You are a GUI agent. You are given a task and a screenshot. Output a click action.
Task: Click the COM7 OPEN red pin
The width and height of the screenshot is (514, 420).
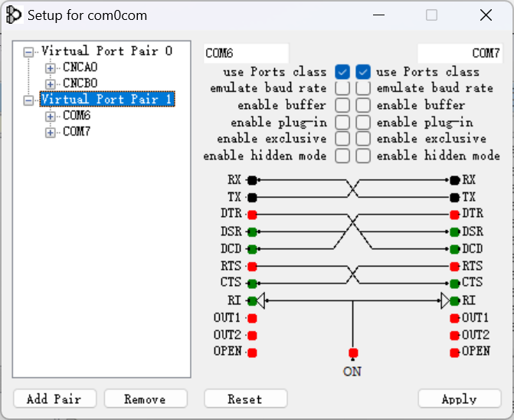pyautogui.click(x=455, y=353)
